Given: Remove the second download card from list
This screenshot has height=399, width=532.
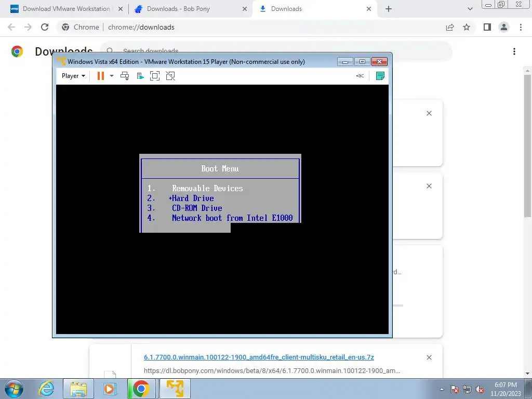Looking at the screenshot, I should click(429, 186).
